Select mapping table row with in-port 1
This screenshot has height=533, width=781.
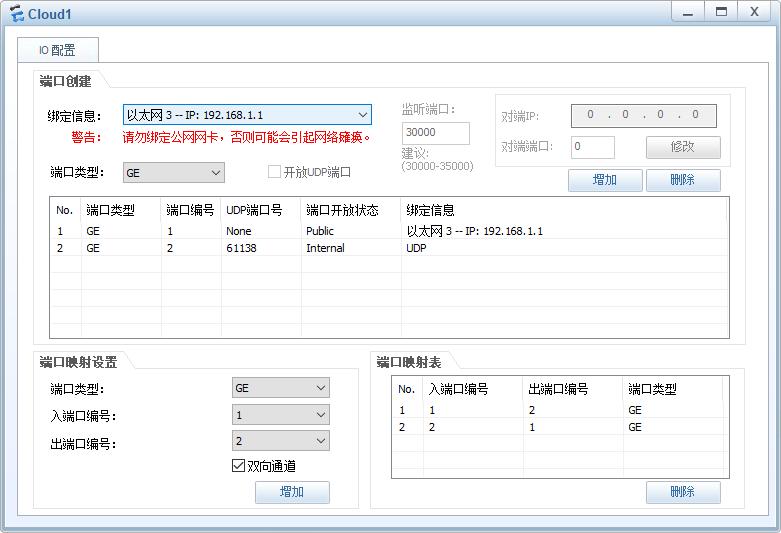click(559, 410)
